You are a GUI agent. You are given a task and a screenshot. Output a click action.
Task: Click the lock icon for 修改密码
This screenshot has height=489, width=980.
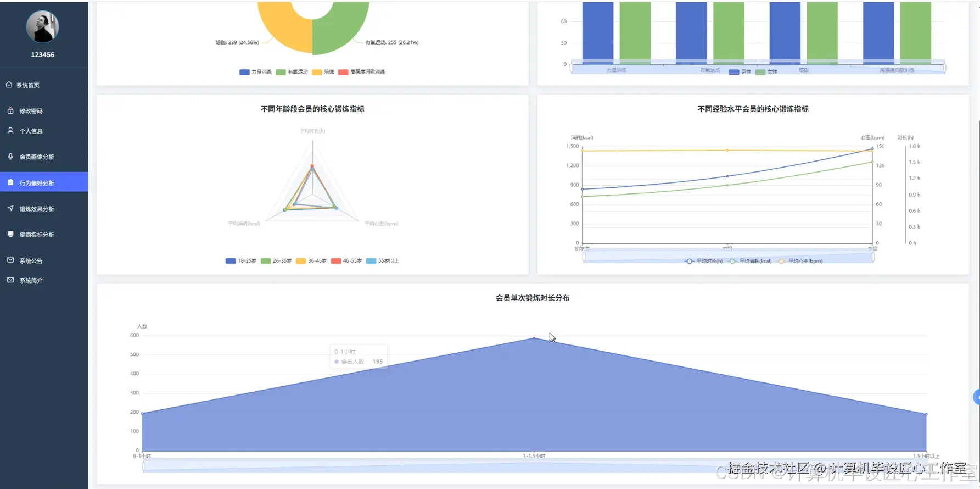[10, 110]
